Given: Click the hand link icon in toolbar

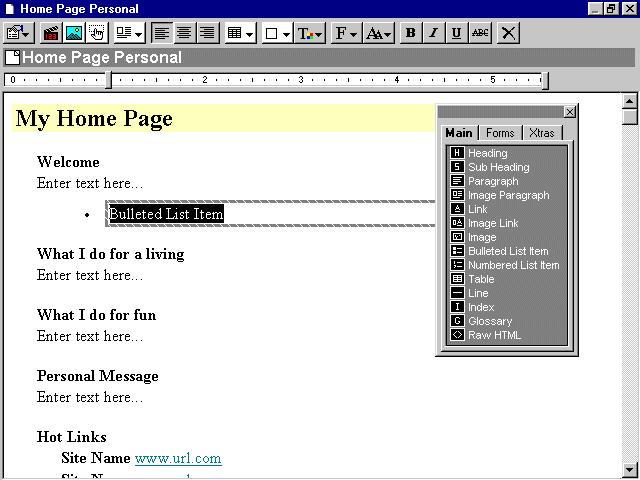Looking at the screenshot, I should pos(97,33).
